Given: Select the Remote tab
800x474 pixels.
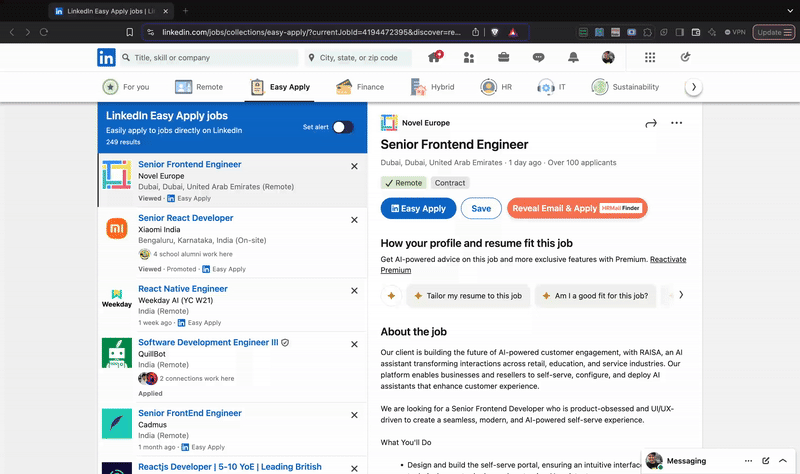Looking at the screenshot, I should [x=199, y=87].
